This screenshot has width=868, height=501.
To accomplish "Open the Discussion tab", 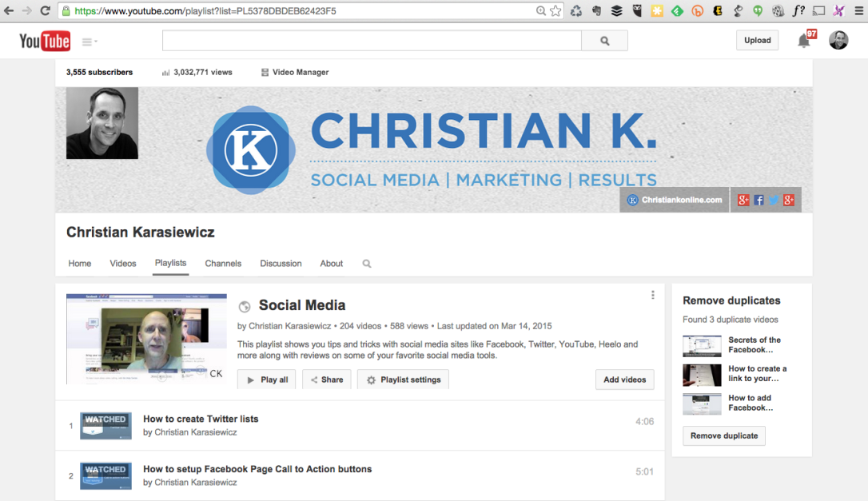I will [x=281, y=264].
